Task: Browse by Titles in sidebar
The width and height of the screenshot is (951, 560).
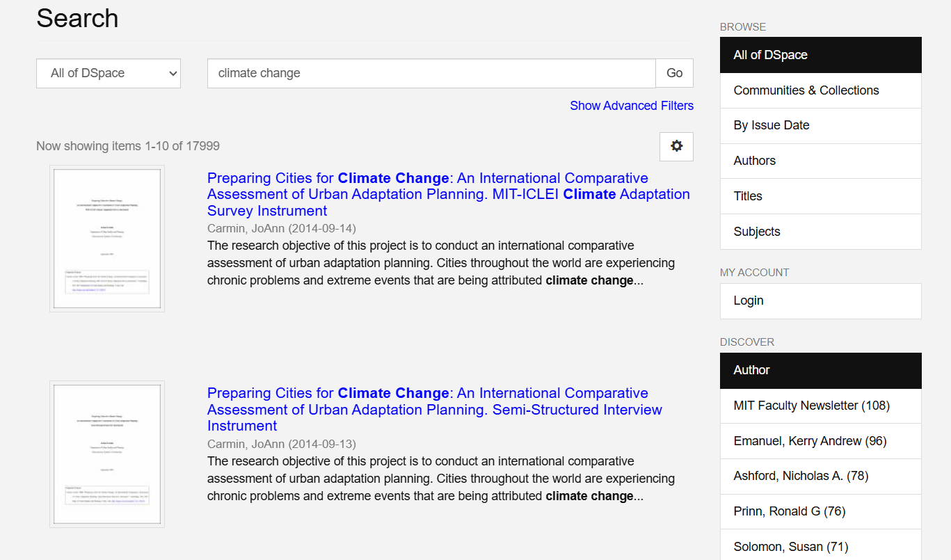Action: pos(820,196)
